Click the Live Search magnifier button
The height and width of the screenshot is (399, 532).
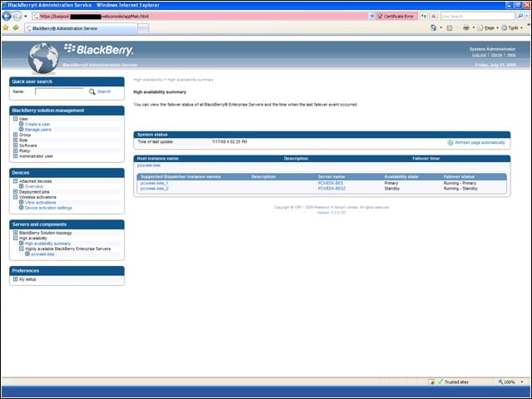[520, 17]
